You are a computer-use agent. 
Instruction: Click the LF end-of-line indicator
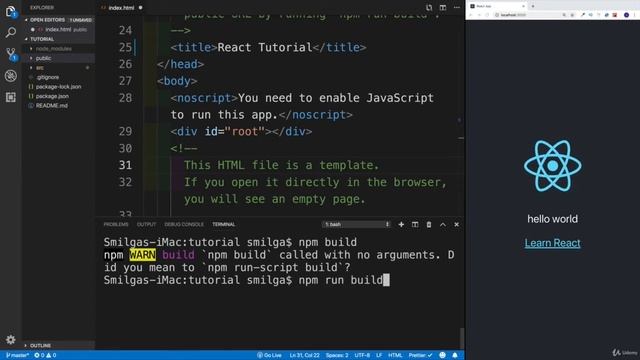[x=379, y=356]
